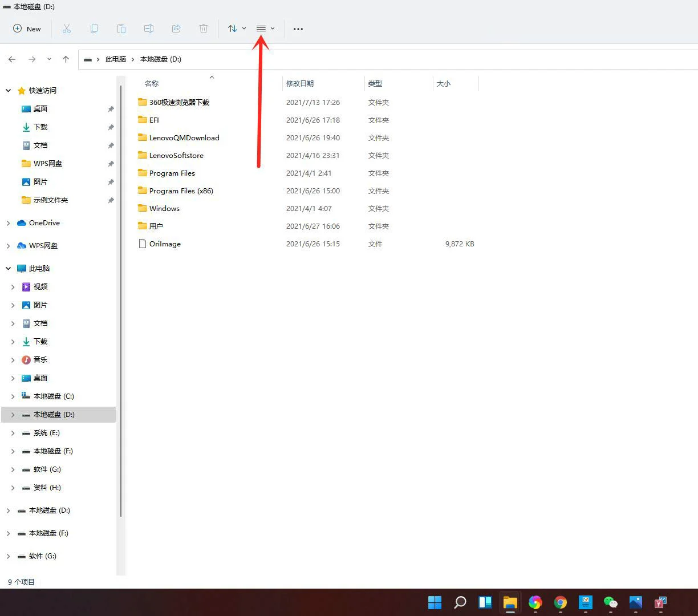The width and height of the screenshot is (698, 616).
Task: Select the 用户 folder
Action: click(151, 226)
